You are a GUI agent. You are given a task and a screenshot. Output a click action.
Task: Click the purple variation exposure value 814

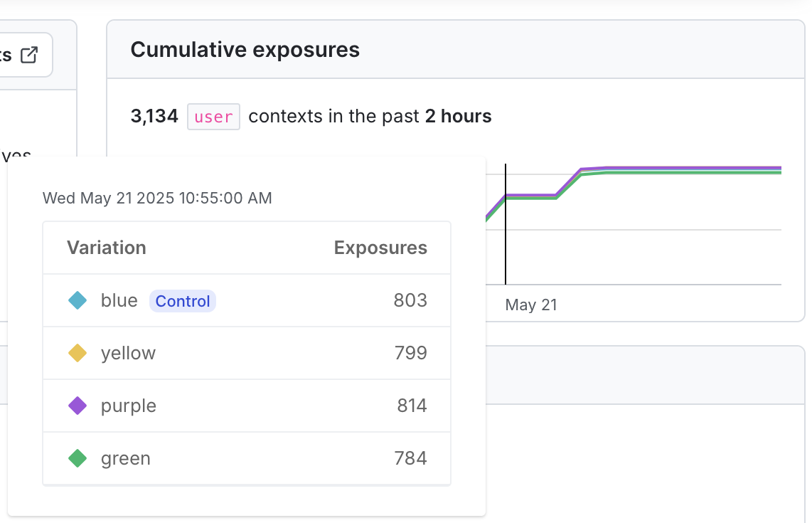pos(410,406)
